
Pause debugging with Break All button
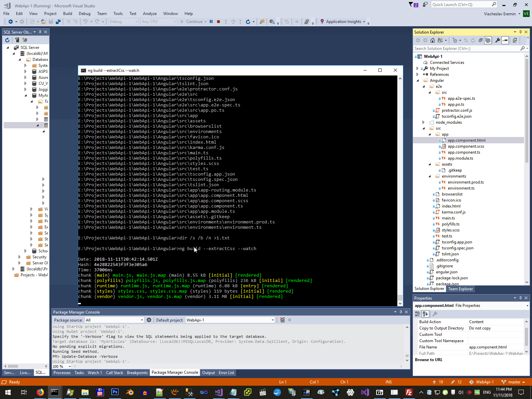pyautogui.click(x=211, y=22)
